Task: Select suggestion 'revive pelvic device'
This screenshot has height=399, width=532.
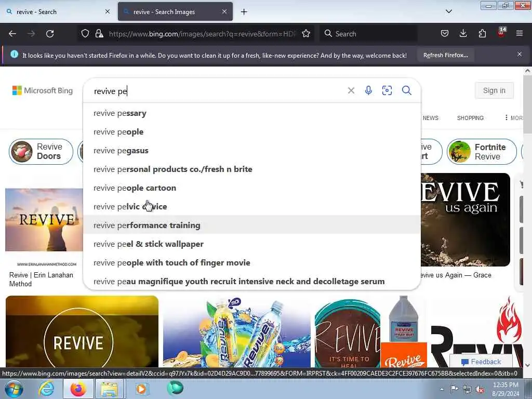Action: pyautogui.click(x=252, y=206)
